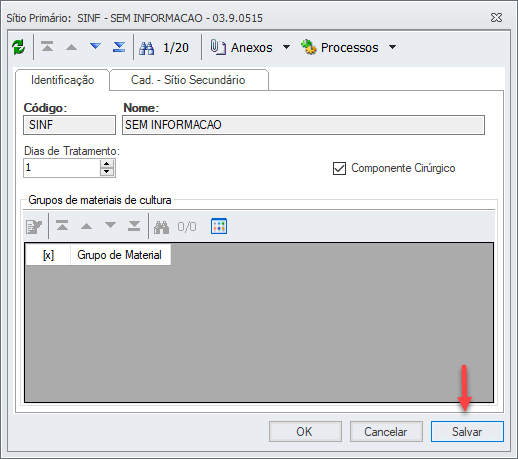The image size is (518, 459).
Task: Toggle the Componente Cirúrgico checkbox
Action: coord(339,168)
